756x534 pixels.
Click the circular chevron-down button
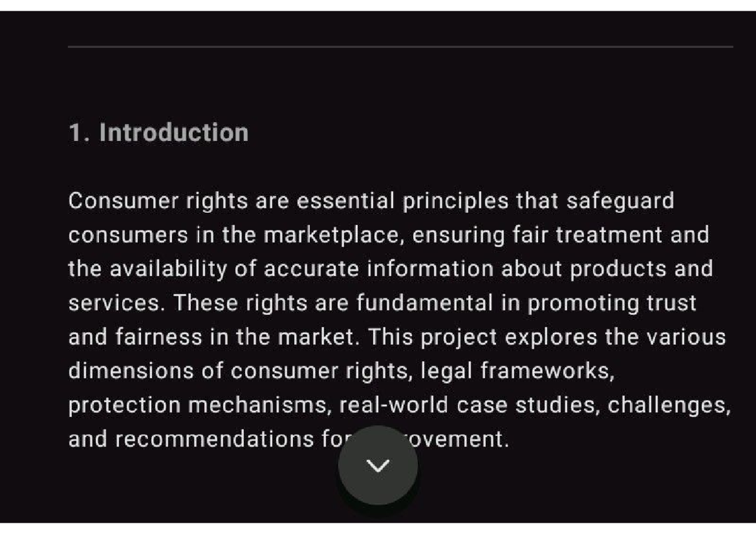377,465
